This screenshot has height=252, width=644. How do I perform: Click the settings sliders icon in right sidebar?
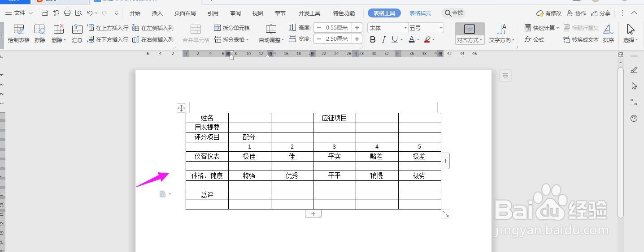point(634,102)
